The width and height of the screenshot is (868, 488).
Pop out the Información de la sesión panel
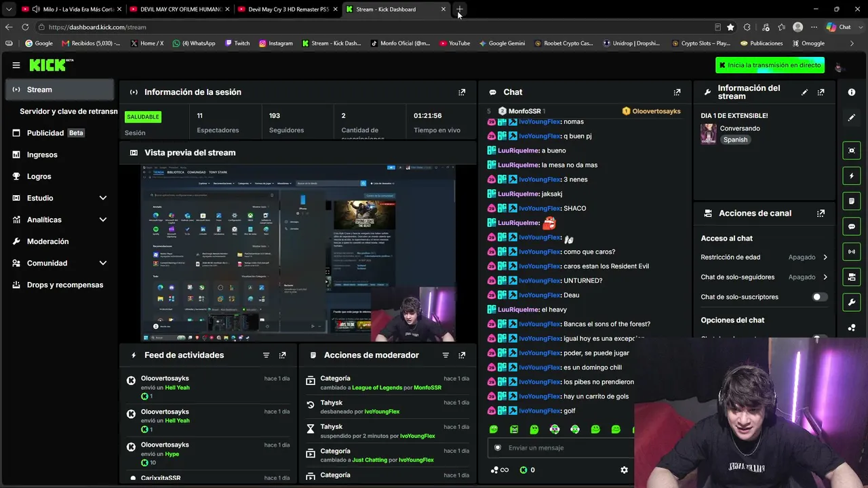pyautogui.click(x=462, y=92)
